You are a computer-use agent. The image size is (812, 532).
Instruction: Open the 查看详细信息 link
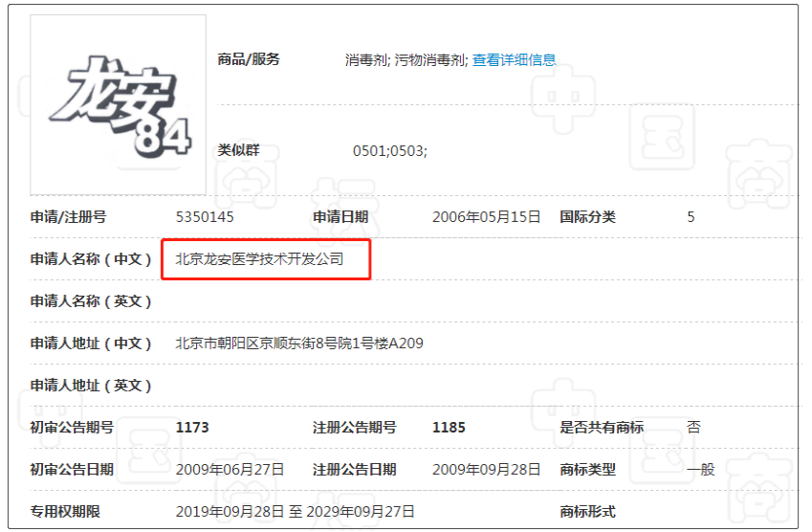[514, 60]
